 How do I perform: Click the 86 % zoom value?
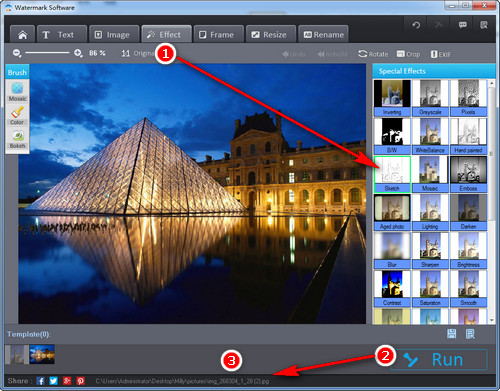pos(97,53)
